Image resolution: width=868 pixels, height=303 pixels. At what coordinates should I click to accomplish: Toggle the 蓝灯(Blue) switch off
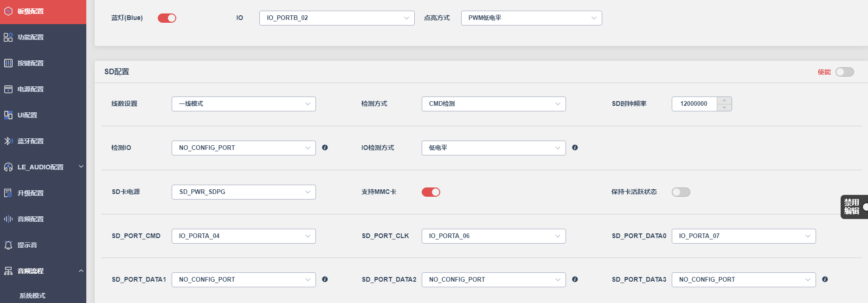tap(167, 18)
